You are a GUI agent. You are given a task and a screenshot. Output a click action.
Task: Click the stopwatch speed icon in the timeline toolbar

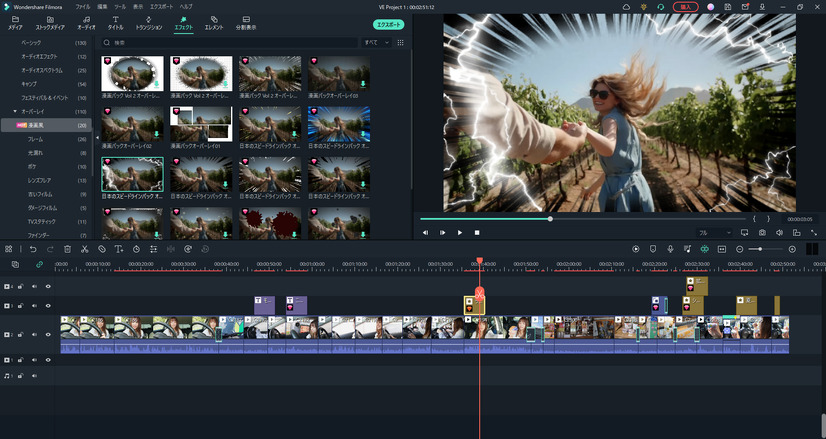136,249
